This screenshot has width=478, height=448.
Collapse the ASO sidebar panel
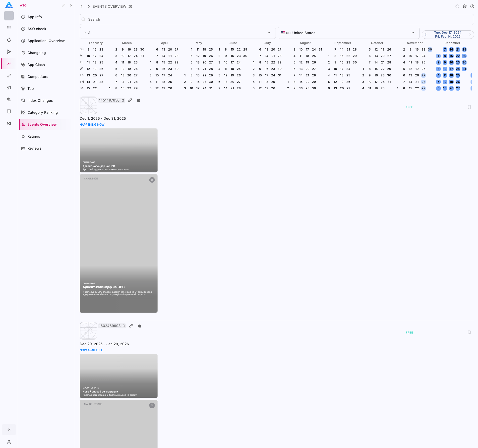tap(71, 5)
